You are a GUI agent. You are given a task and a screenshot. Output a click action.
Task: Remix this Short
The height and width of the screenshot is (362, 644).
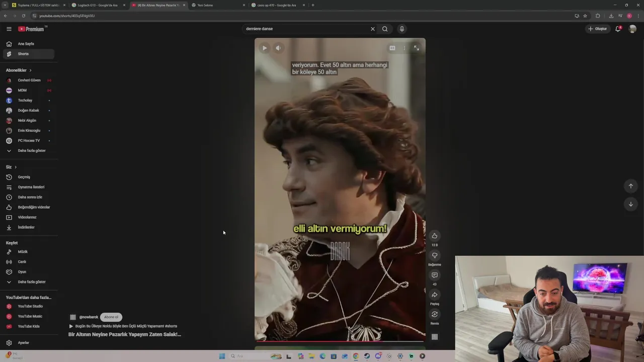click(x=435, y=314)
